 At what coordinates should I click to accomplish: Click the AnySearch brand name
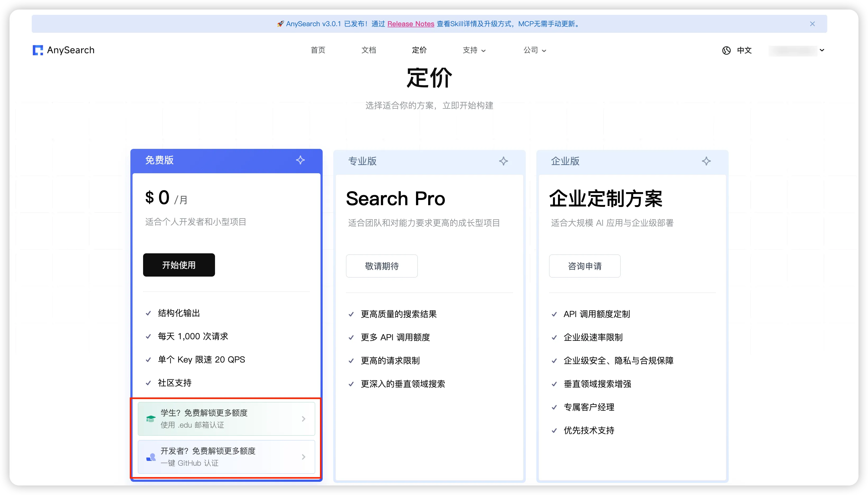(71, 50)
